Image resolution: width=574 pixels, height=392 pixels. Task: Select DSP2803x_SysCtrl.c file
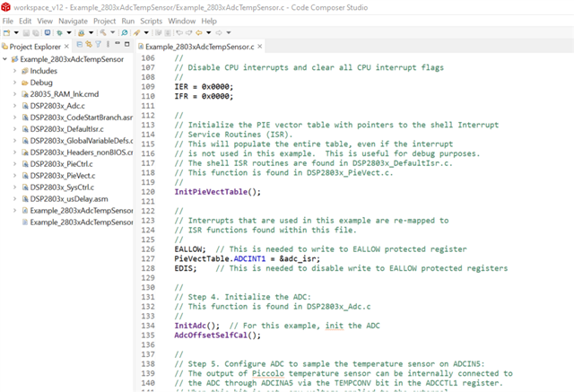click(x=62, y=187)
